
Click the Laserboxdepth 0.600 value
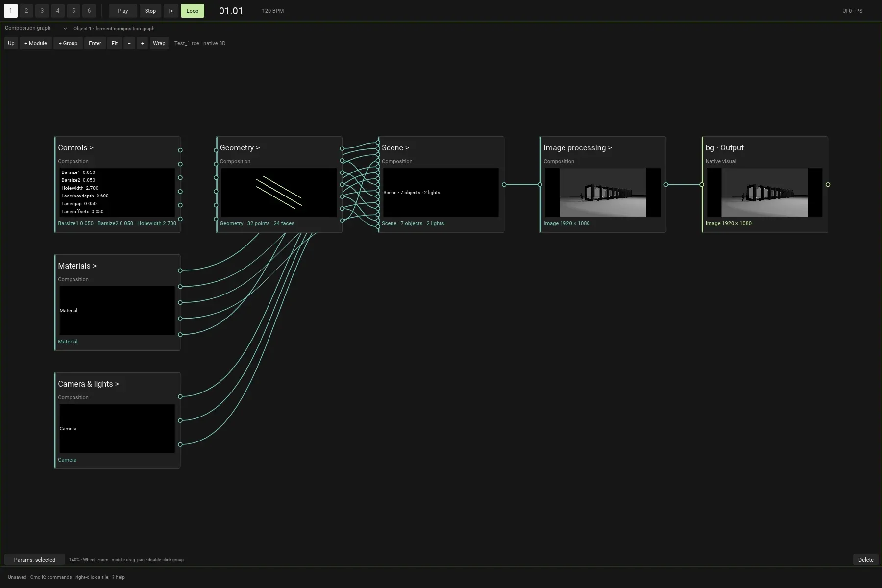pyautogui.click(x=85, y=196)
